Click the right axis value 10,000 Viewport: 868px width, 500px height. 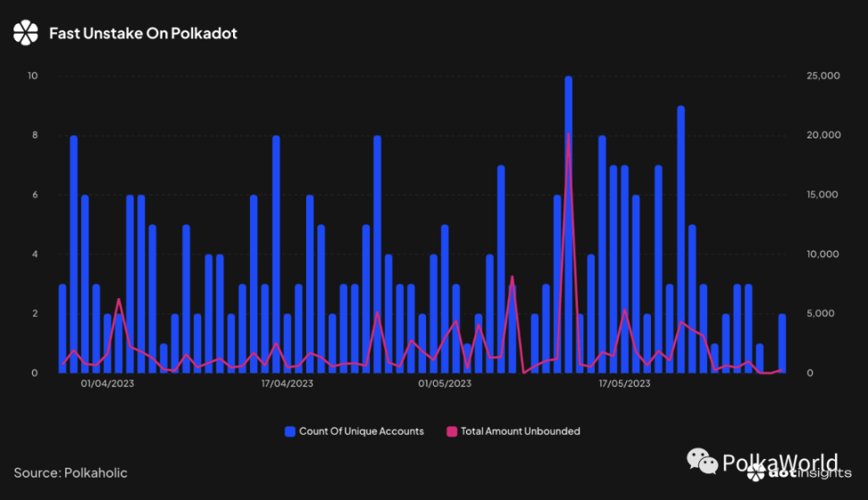point(822,254)
